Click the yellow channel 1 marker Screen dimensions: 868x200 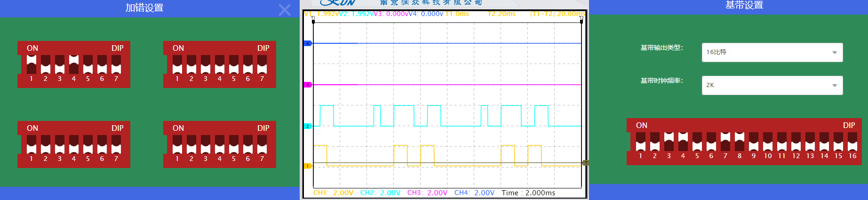click(308, 166)
